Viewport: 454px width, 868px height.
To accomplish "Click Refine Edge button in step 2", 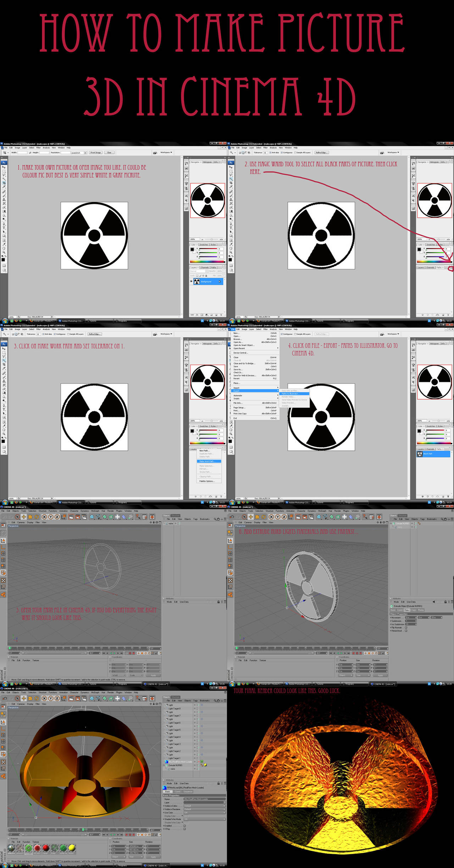I will pyautogui.click(x=322, y=152).
